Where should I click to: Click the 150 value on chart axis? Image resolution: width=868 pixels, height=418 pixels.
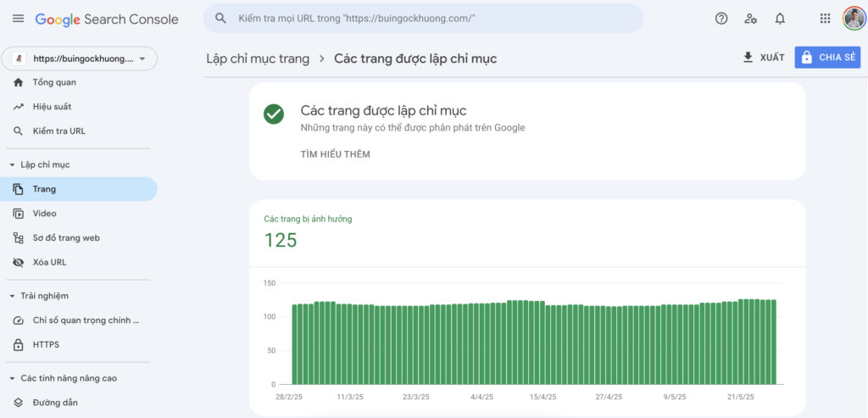click(x=270, y=283)
